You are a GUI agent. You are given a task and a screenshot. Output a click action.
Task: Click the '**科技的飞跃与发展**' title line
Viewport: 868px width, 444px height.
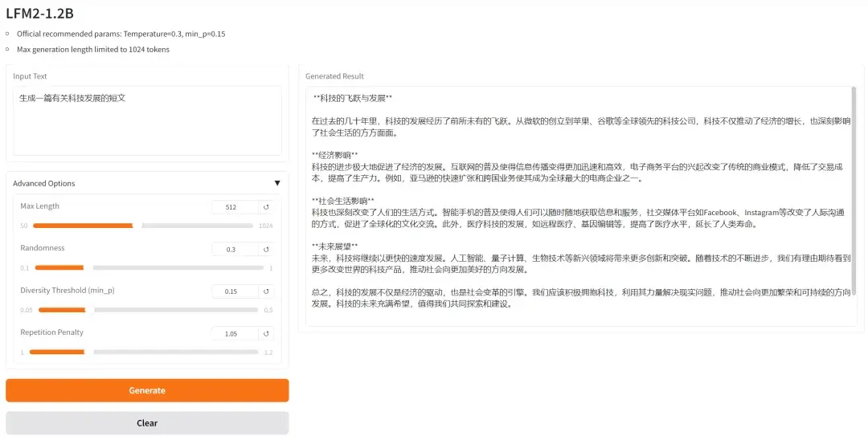click(x=353, y=99)
